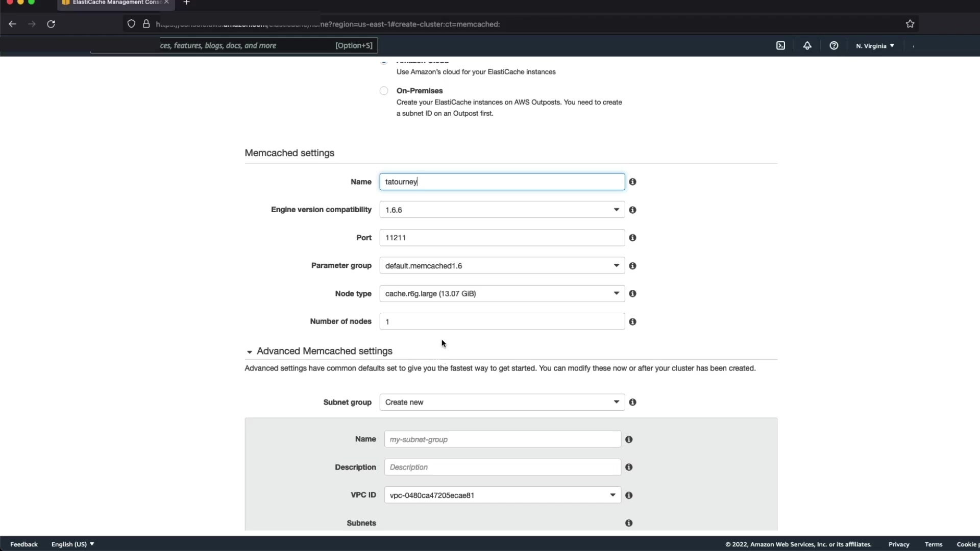Click info icon next to Number of nodes

point(632,321)
